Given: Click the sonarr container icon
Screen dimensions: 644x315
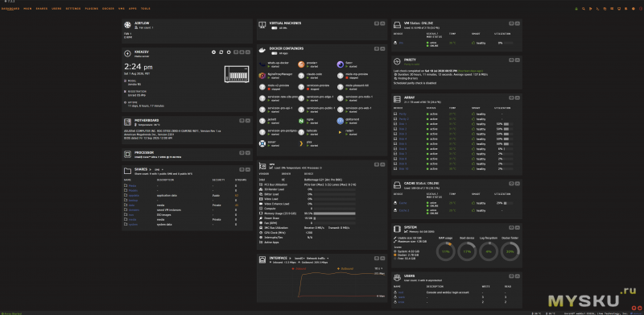Looking at the screenshot, I should point(262,143).
